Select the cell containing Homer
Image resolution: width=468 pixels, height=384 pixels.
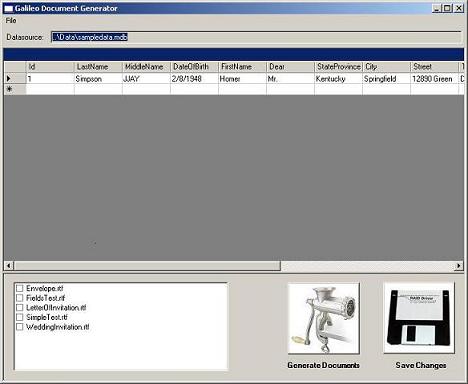(x=242, y=79)
